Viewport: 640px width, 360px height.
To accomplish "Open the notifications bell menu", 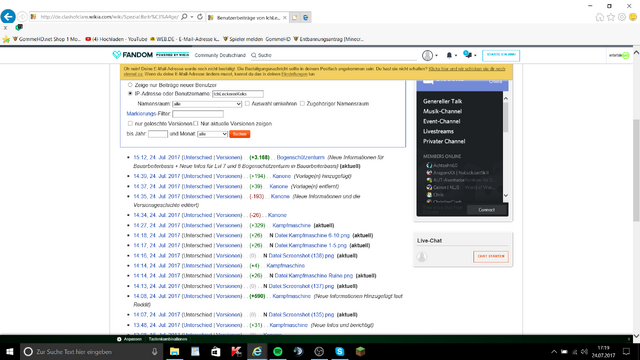I will point(451,55).
